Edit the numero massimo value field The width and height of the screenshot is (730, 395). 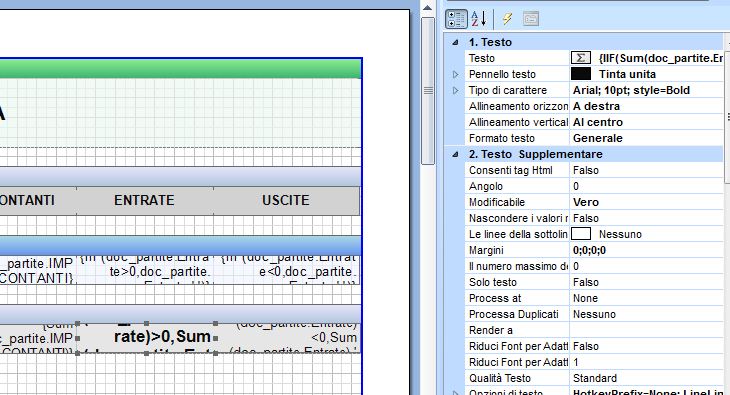coord(647,266)
